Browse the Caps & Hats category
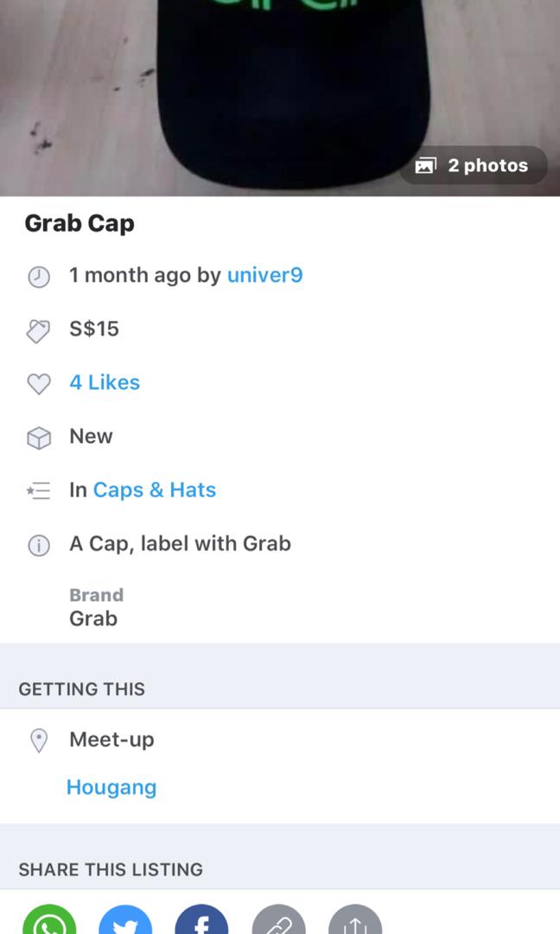560x934 pixels. tap(155, 489)
